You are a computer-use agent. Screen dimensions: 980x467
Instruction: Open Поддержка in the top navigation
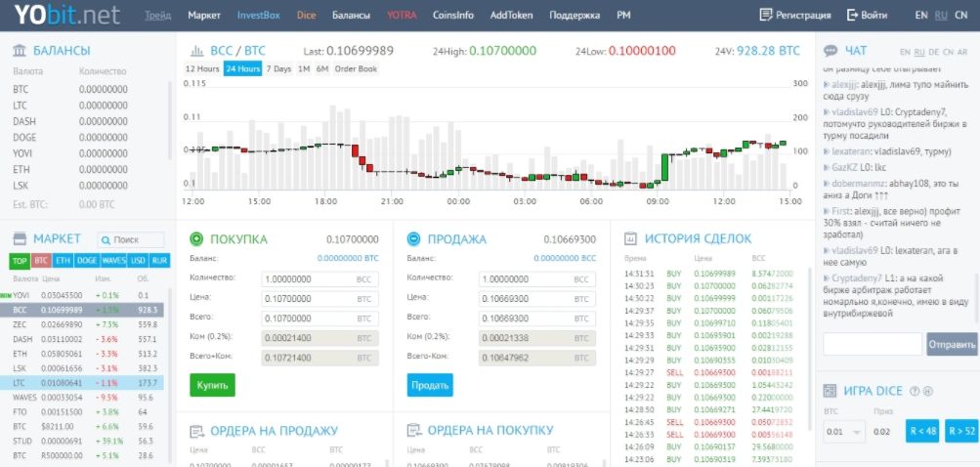(575, 15)
